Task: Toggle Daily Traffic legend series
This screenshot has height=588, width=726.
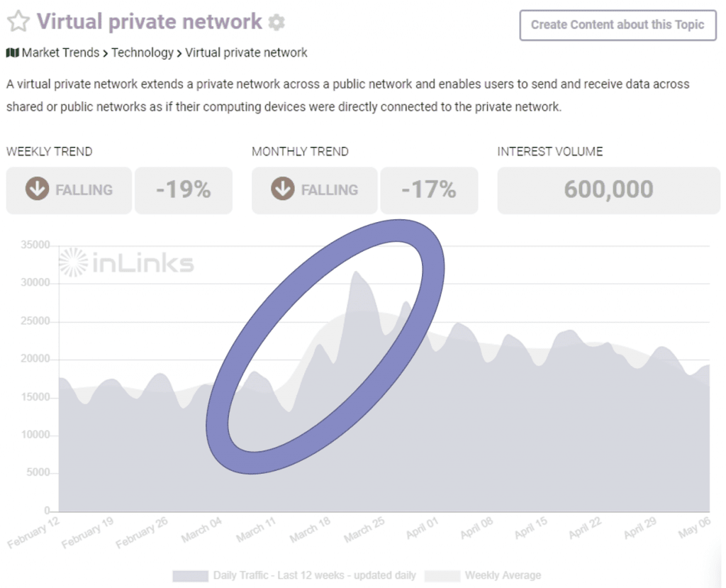Action: (x=294, y=575)
